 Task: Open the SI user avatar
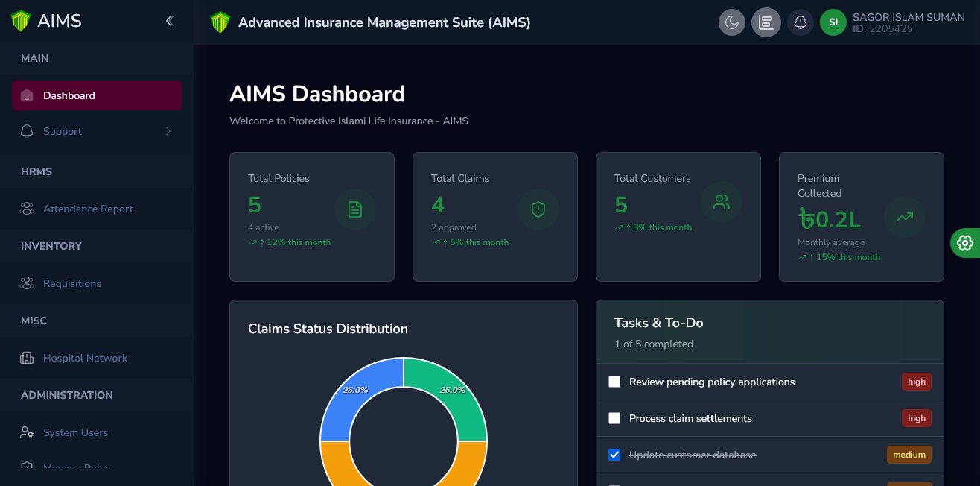pos(833,22)
